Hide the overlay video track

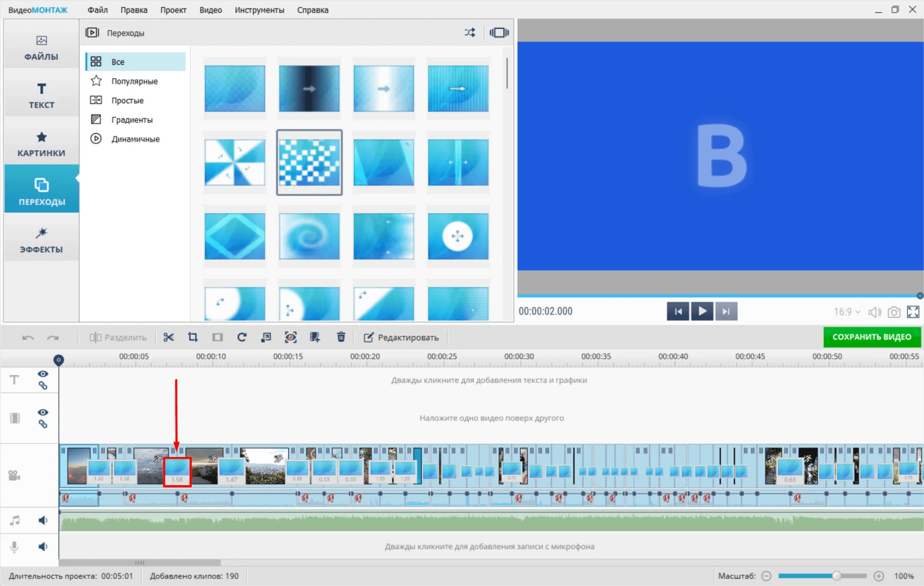tap(43, 412)
